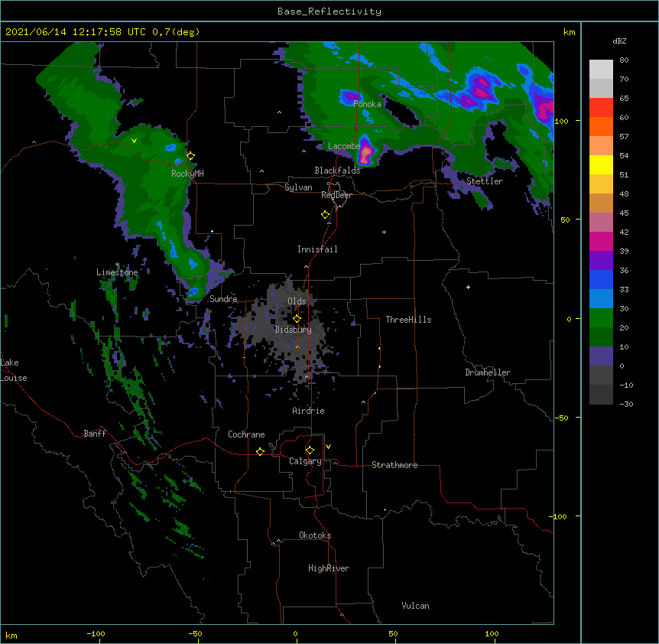
Task: Click the yellow diamond marker above Calgary
Action: coord(310,450)
